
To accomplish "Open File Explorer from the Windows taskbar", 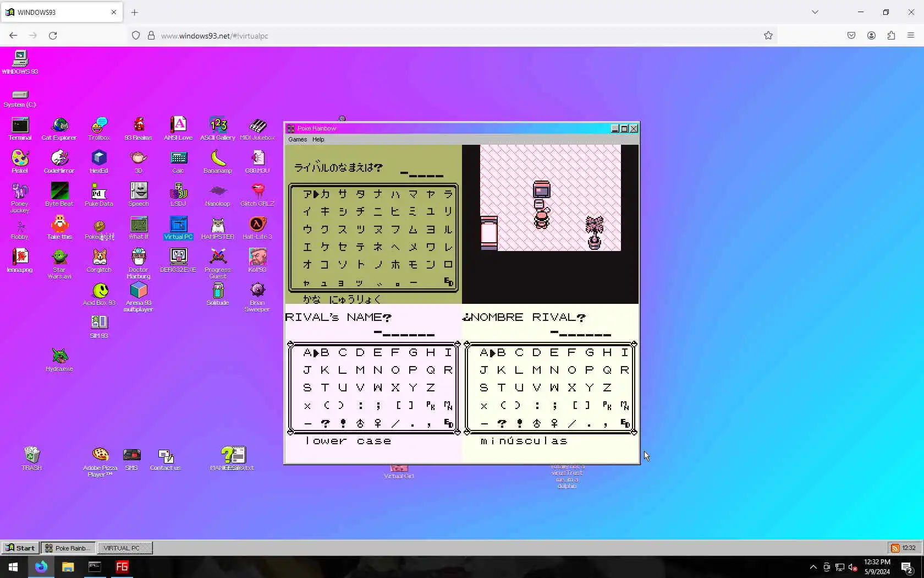I will 68,567.
